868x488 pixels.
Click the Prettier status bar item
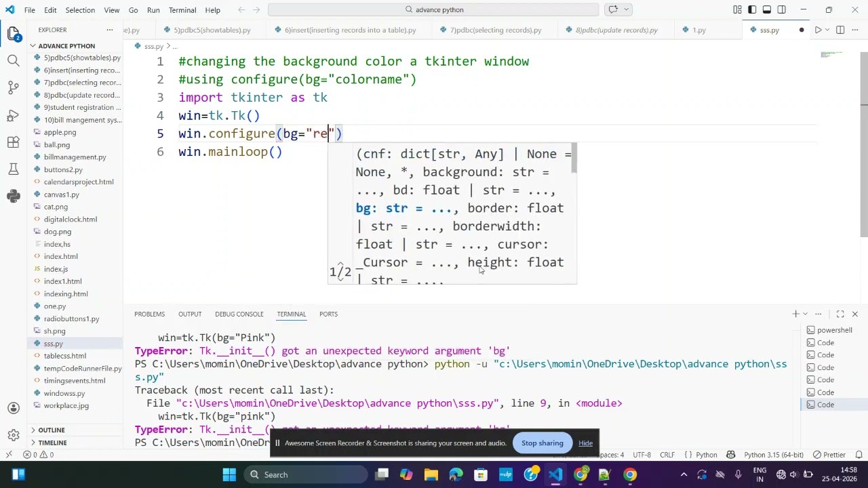coord(829,455)
